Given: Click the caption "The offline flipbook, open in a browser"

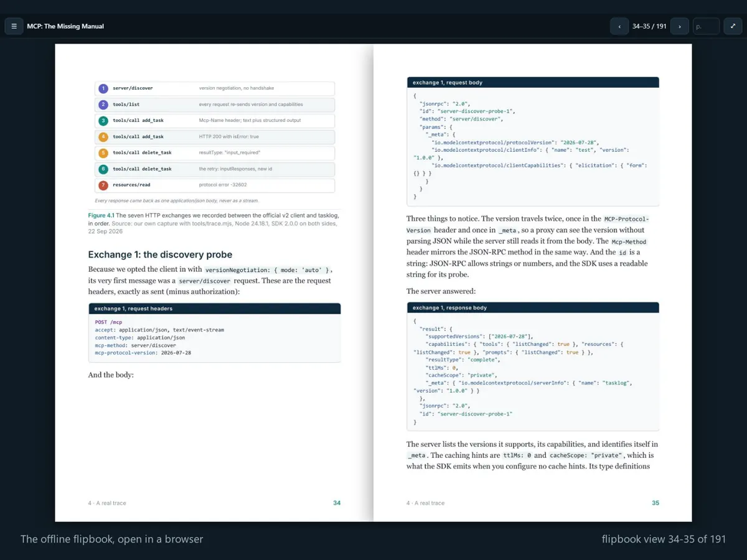Looking at the screenshot, I should (112, 539).
